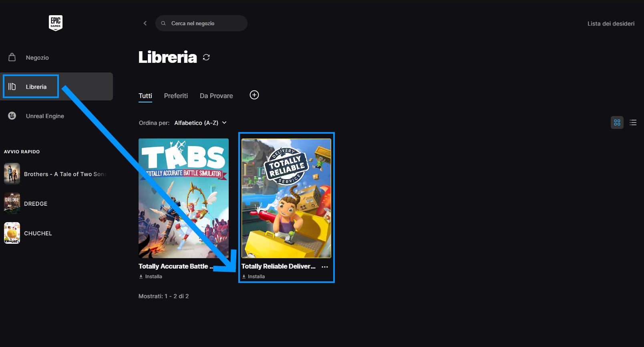Open Lista dei desideri
Viewport: 644px width, 347px height.
pos(611,24)
